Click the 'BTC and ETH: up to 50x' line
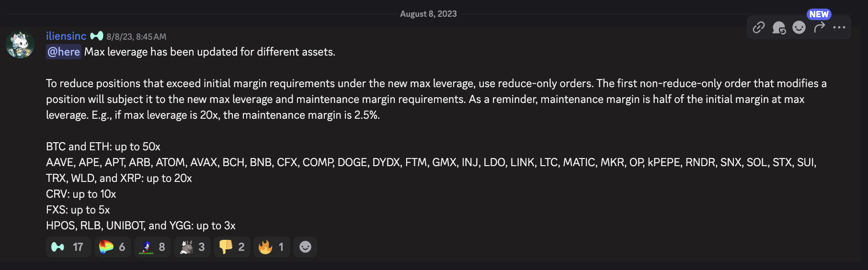The image size is (868, 270). click(103, 146)
